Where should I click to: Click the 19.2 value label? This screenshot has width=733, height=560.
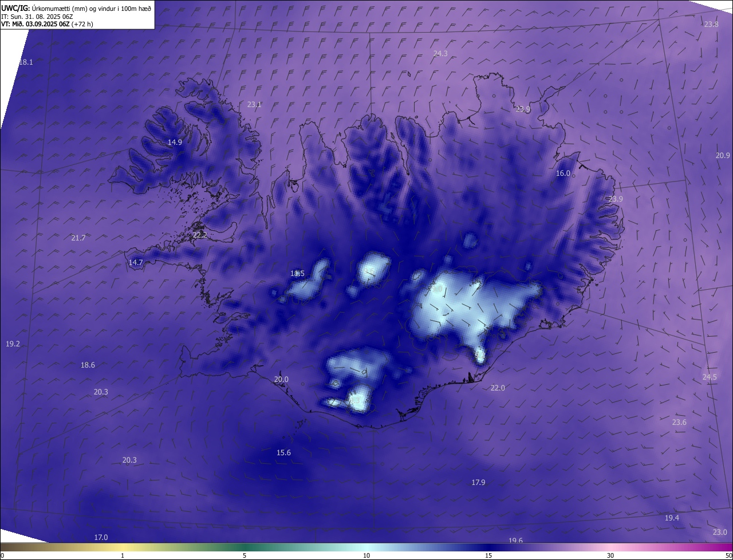point(13,344)
